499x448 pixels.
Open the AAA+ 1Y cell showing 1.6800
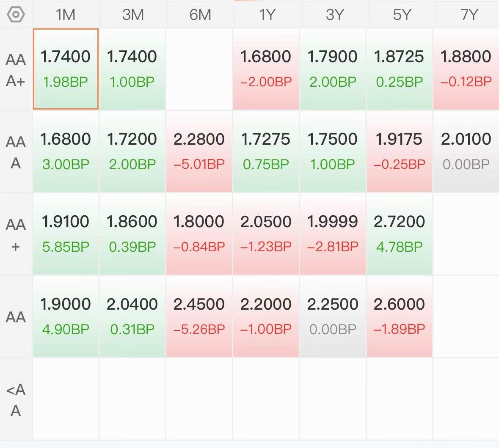[x=266, y=69]
